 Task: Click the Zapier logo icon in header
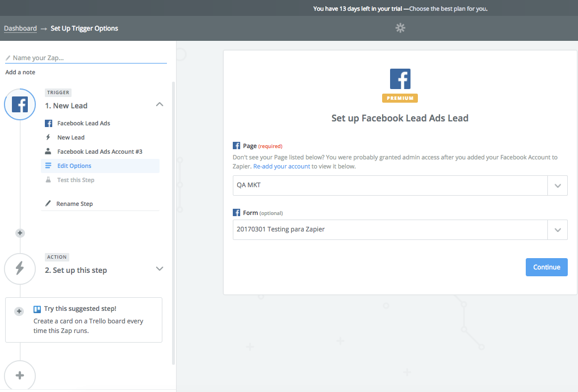pyautogui.click(x=400, y=28)
